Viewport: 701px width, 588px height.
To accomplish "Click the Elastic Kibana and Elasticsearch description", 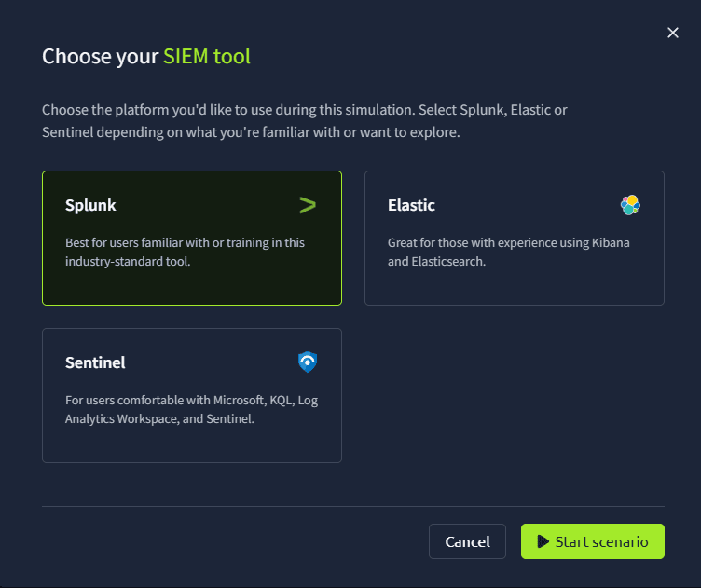I will [508, 252].
